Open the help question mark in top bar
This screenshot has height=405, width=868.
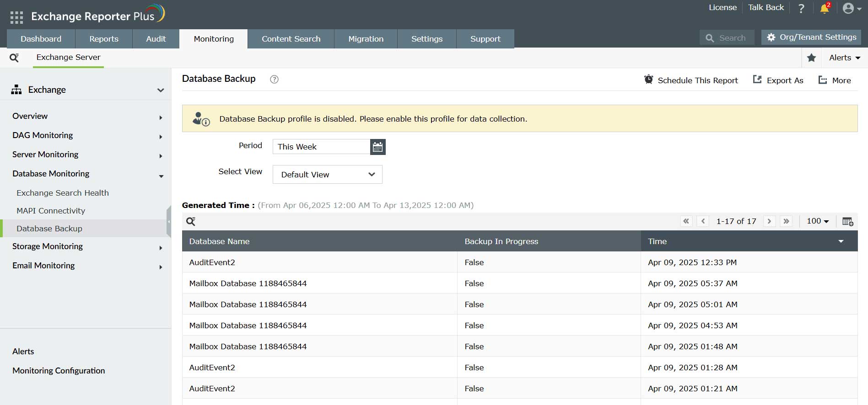tap(801, 8)
